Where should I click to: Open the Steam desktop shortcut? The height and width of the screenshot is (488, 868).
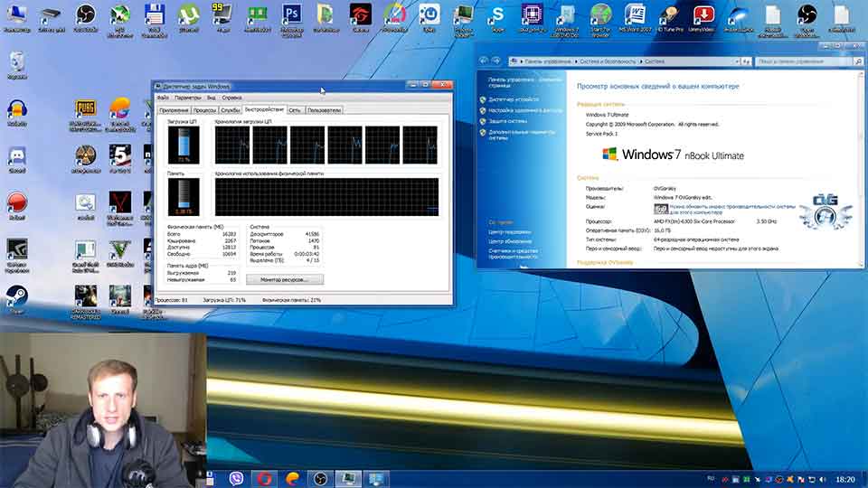point(16,297)
